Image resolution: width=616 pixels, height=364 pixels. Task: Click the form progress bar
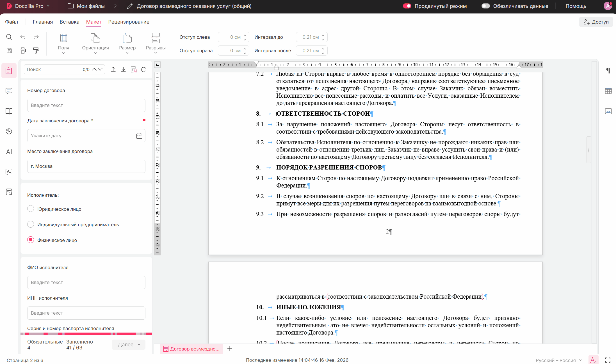[x=86, y=334]
